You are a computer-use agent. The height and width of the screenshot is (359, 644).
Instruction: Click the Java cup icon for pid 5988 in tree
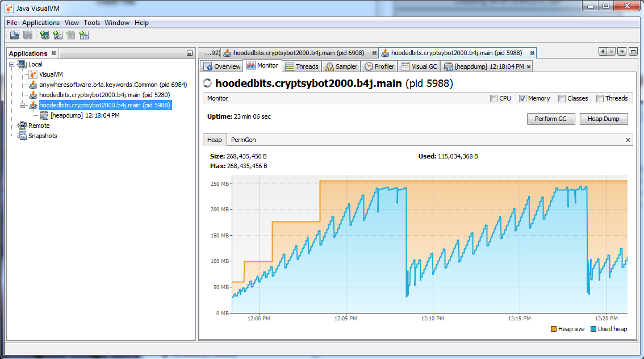[x=33, y=105]
